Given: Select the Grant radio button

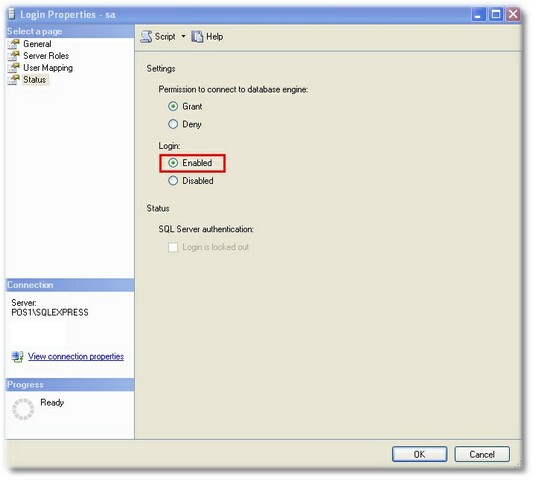Looking at the screenshot, I should [173, 106].
